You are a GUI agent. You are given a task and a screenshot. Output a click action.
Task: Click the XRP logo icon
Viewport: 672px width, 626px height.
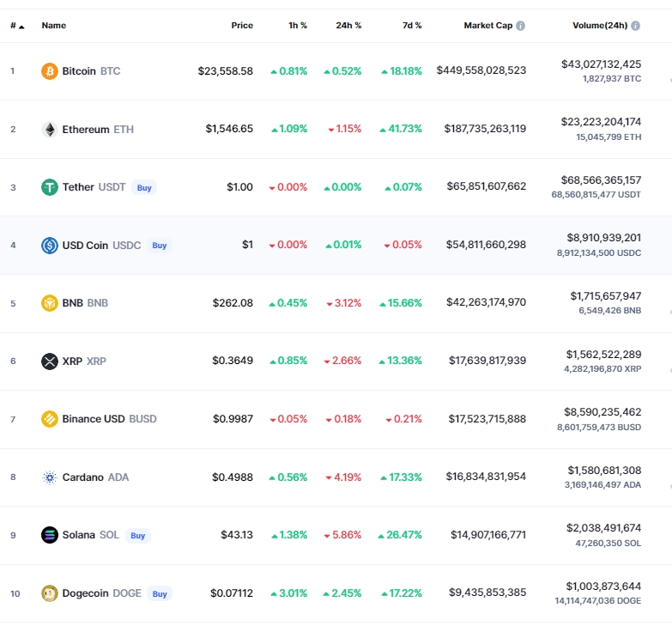pyautogui.click(x=50, y=361)
